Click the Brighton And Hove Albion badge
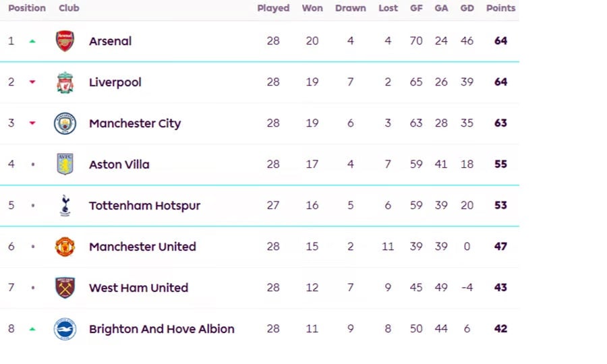The image size is (607, 364). [65, 329]
